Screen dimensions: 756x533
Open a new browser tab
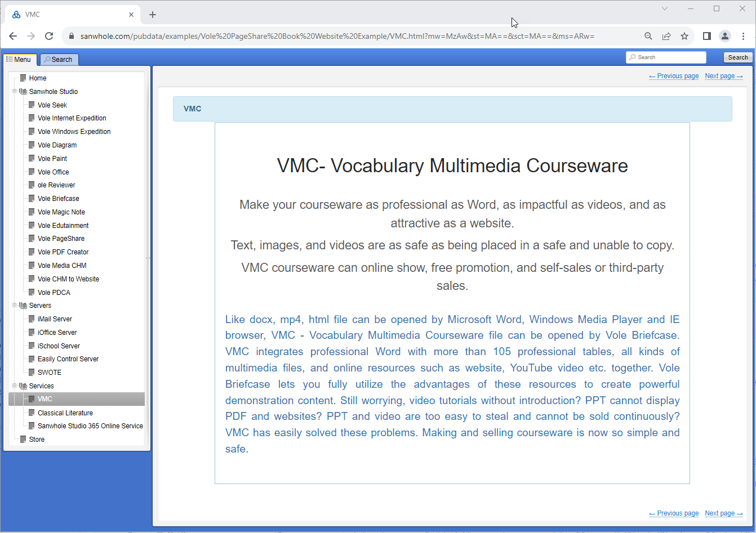[x=153, y=15]
